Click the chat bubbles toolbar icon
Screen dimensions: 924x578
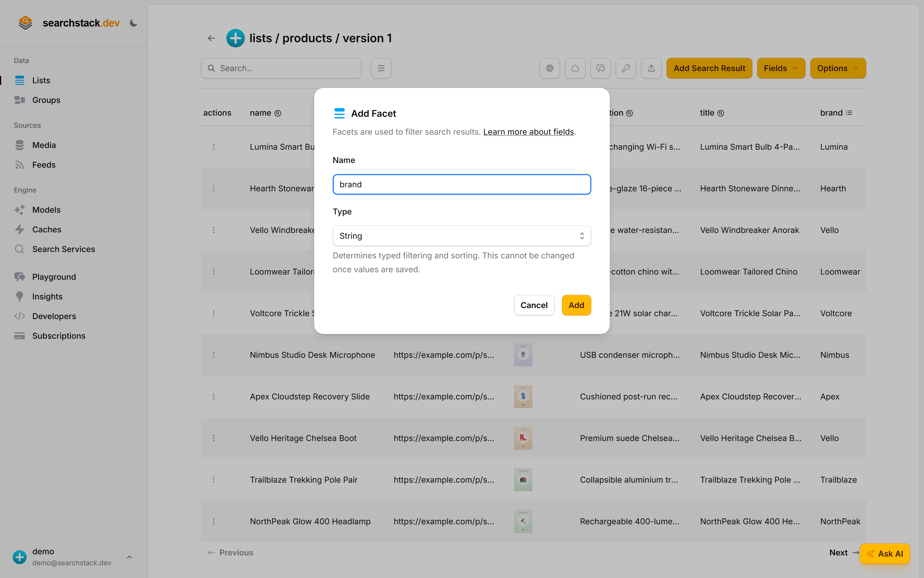[x=600, y=68]
